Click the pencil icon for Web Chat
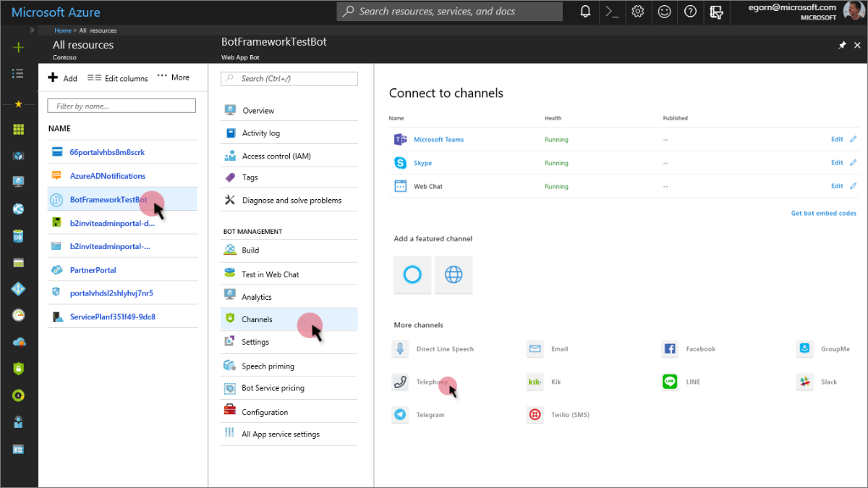This screenshot has height=488, width=868. [854, 186]
